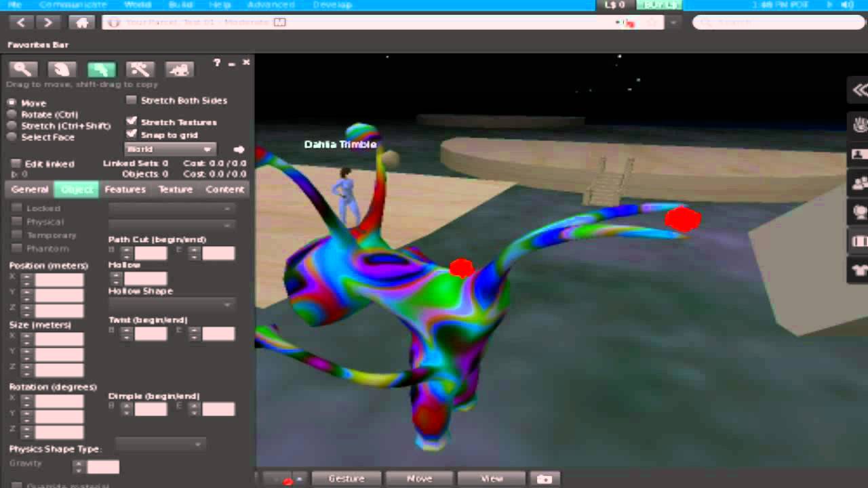868x488 pixels.
Task: Open the People (group) sidebar tab
Action: pos(859,183)
